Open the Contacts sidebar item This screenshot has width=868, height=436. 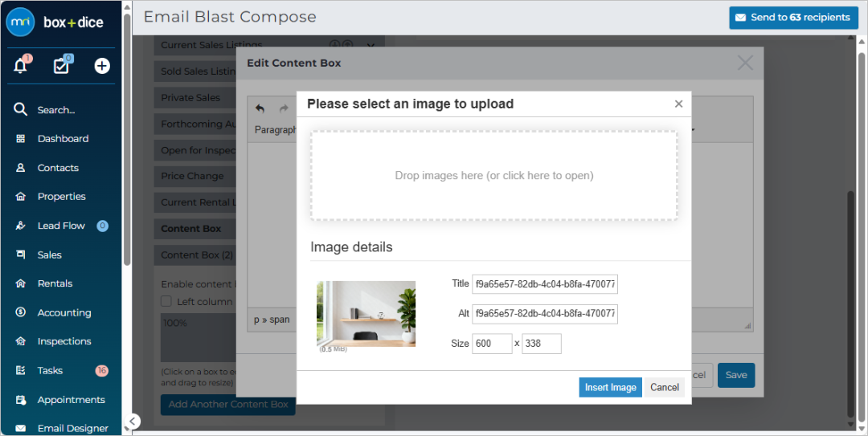58,168
